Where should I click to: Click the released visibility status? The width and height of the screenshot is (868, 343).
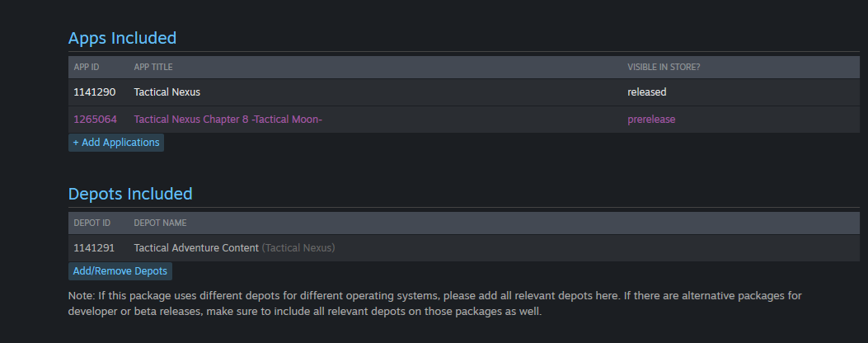click(647, 92)
